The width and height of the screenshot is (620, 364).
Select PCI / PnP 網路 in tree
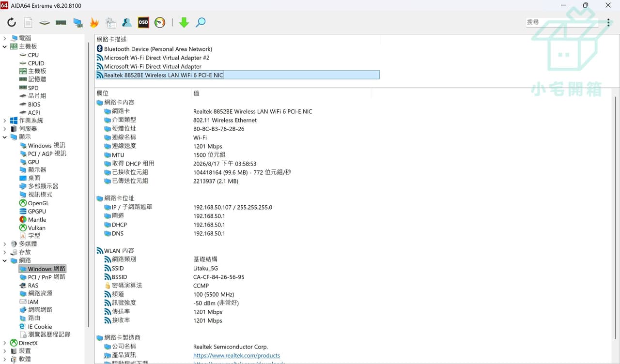pyautogui.click(x=46, y=277)
